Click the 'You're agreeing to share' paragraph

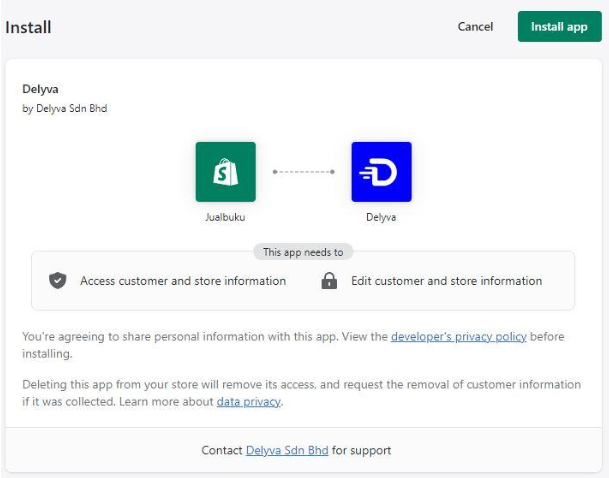(293, 345)
